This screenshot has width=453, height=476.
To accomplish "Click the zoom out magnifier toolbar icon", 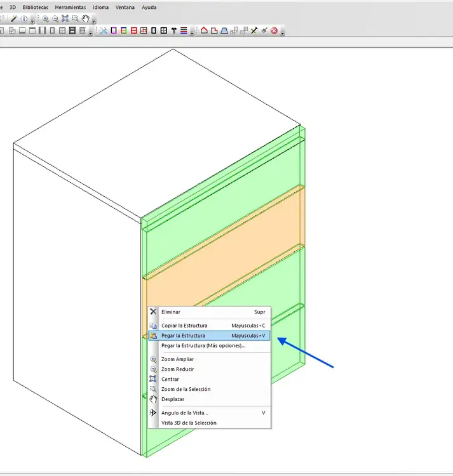I will point(55,19).
